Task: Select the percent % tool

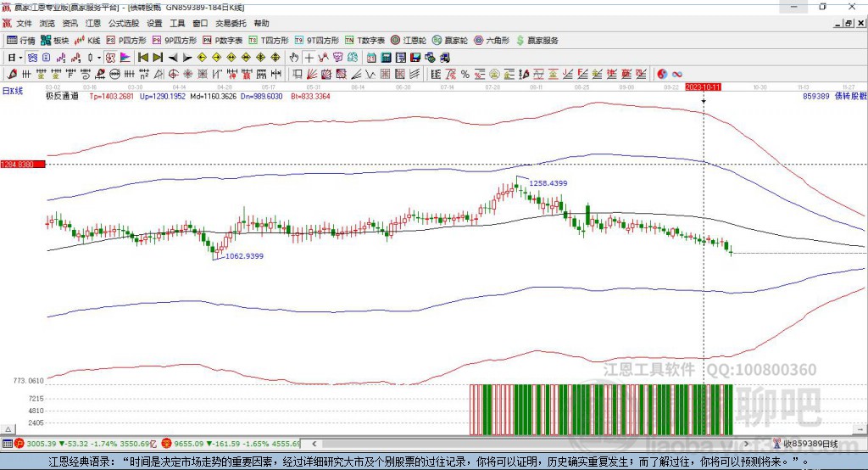Action: 465,75
